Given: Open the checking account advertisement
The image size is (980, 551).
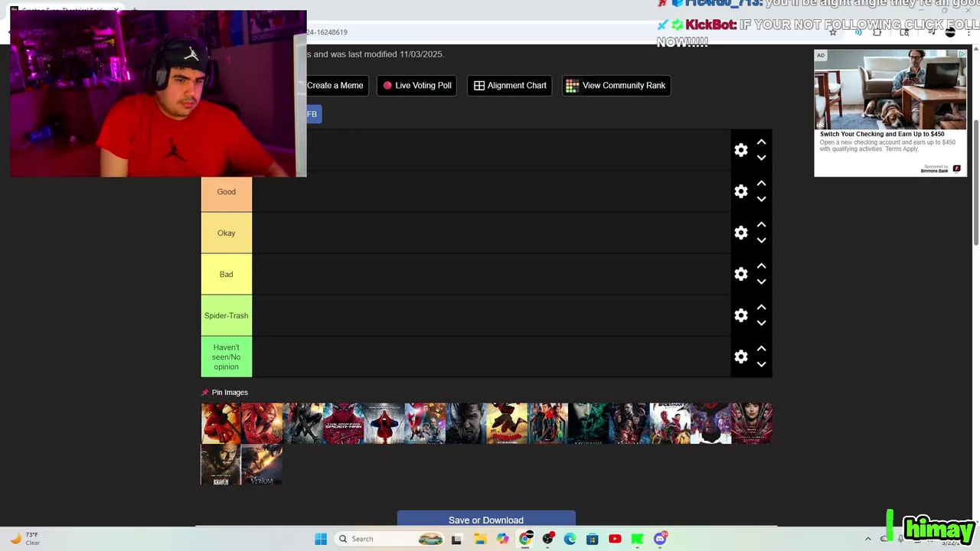Looking at the screenshot, I should pos(890,113).
